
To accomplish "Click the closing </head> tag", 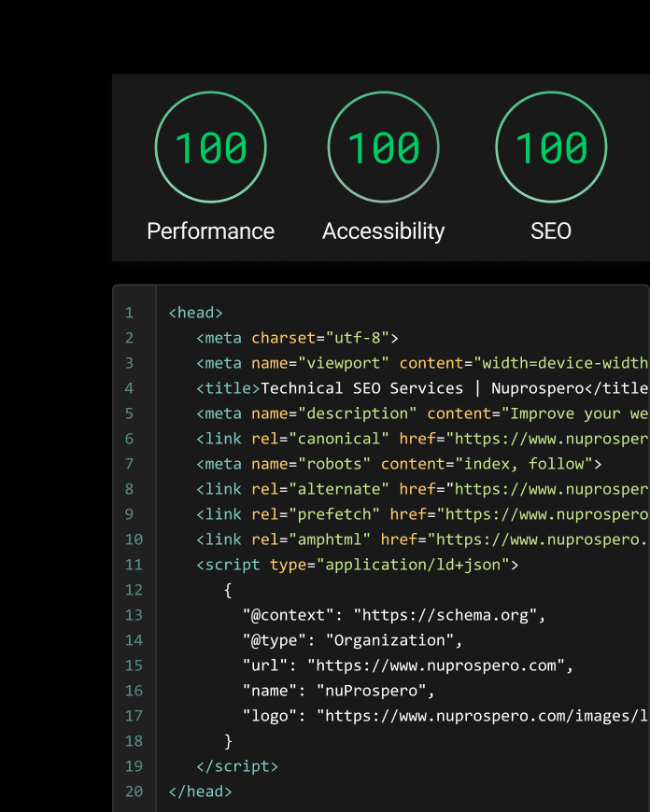I will tap(200, 791).
